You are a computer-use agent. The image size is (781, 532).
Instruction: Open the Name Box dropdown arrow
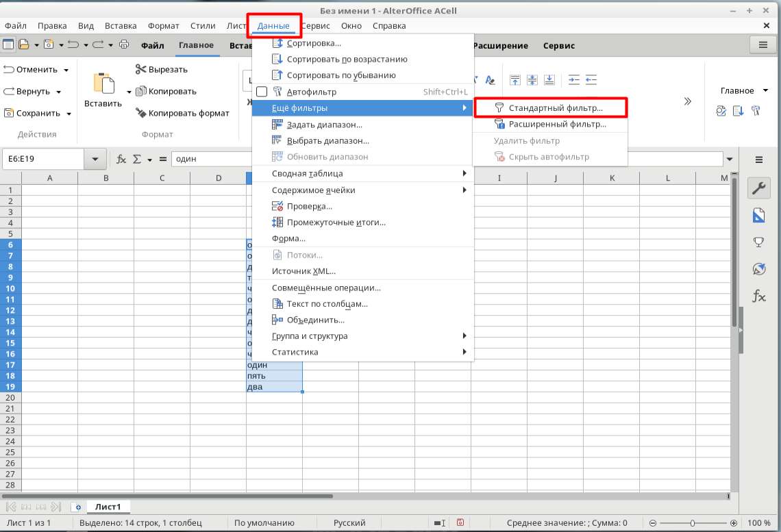tap(95, 159)
